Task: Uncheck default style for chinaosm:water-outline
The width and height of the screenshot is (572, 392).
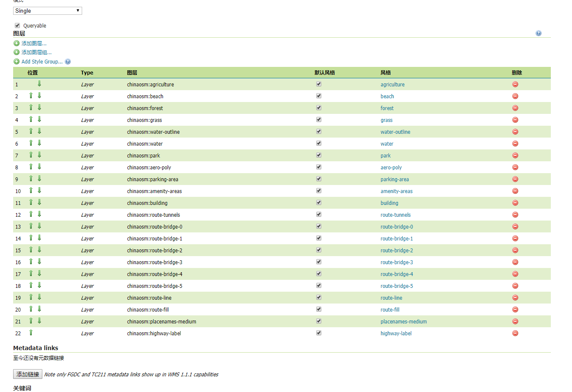Action: tap(319, 131)
